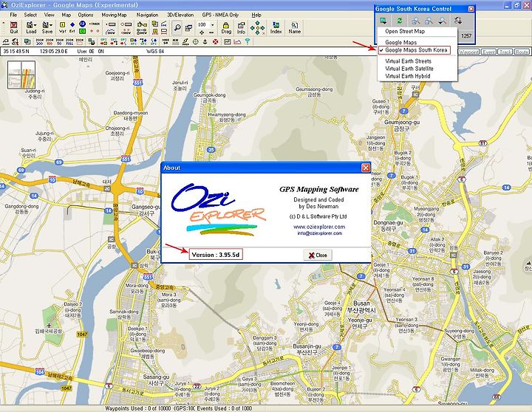Click the Save toolbar button
The image size is (532, 412).
pyautogui.click(x=47, y=27)
